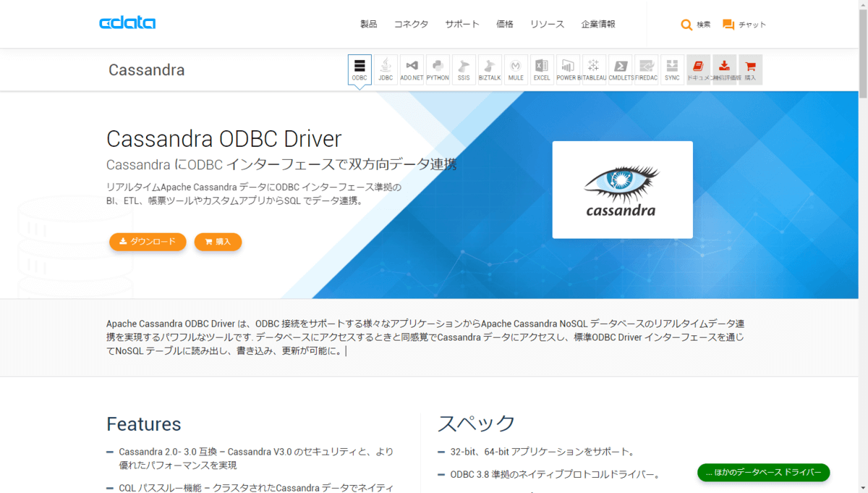The height and width of the screenshot is (493, 868).
Task: Pick the BizTalk adapter icon
Action: coord(490,69)
